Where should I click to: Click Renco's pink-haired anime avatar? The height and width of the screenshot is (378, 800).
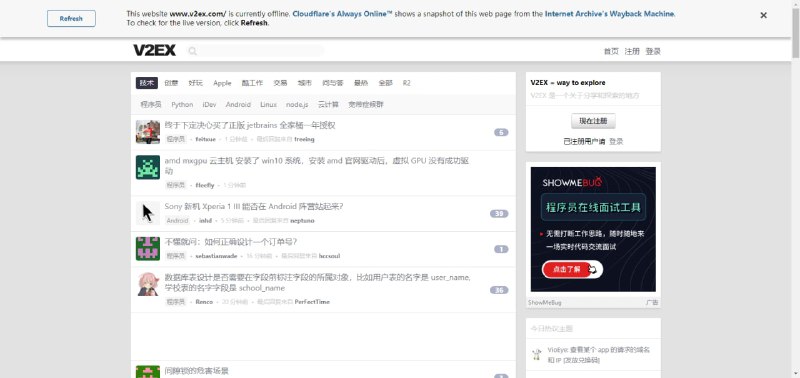click(148, 284)
